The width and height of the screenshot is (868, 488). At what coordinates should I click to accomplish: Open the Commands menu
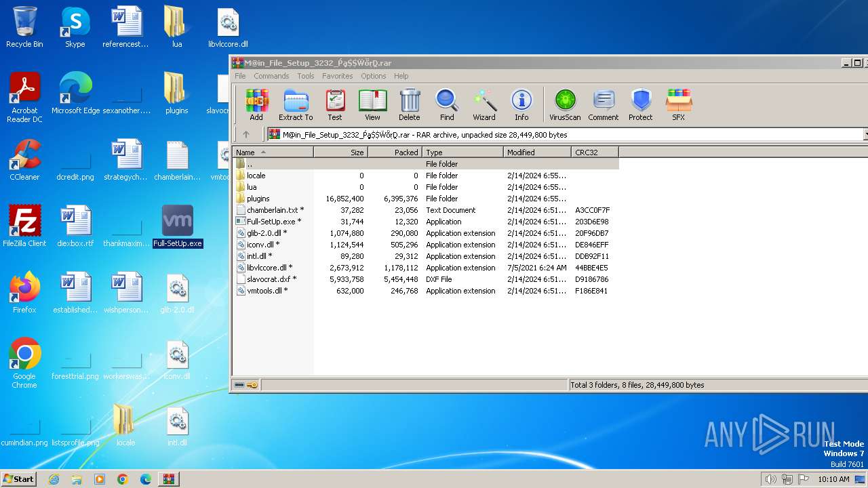[x=271, y=76]
